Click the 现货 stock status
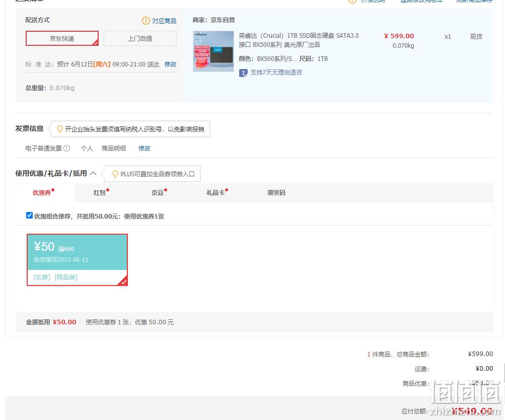This screenshot has height=420, width=505. tap(476, 36)
